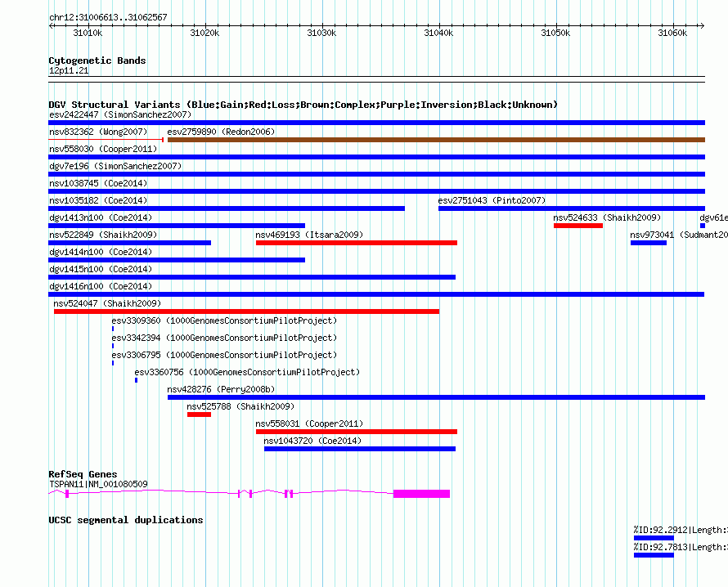Click the 31060k ruler tick label

672,33
